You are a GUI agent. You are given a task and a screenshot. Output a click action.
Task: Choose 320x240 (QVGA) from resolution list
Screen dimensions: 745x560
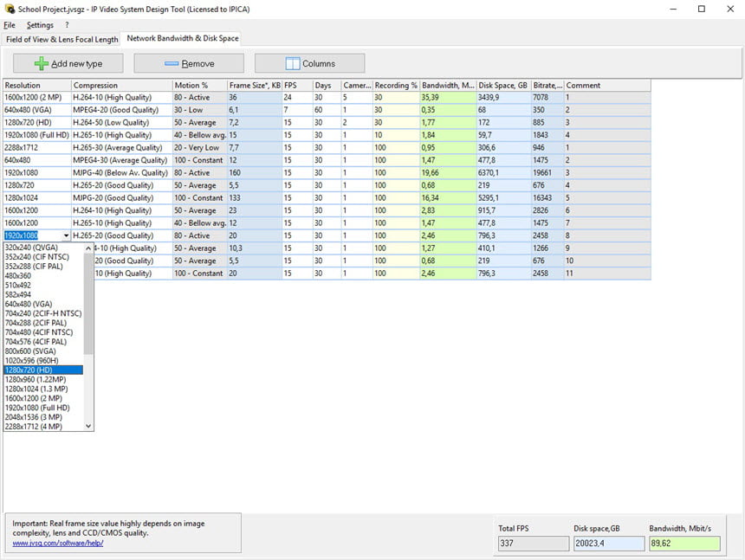coord(31,248)
